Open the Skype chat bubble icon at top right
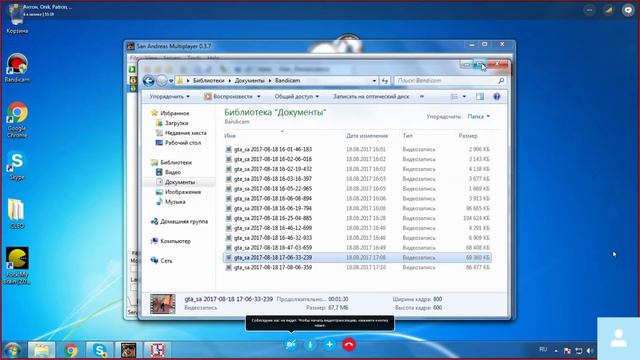Image resolution: width=640 pixels, height=360 pixels. pyautogui.click(x=628, y=10)
